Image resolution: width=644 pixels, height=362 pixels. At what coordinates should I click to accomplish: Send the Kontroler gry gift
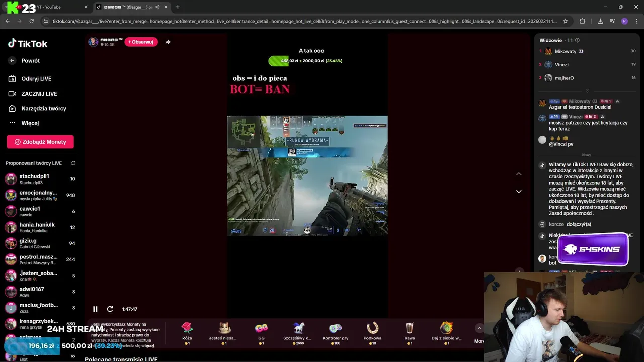[x=335, y=333]
